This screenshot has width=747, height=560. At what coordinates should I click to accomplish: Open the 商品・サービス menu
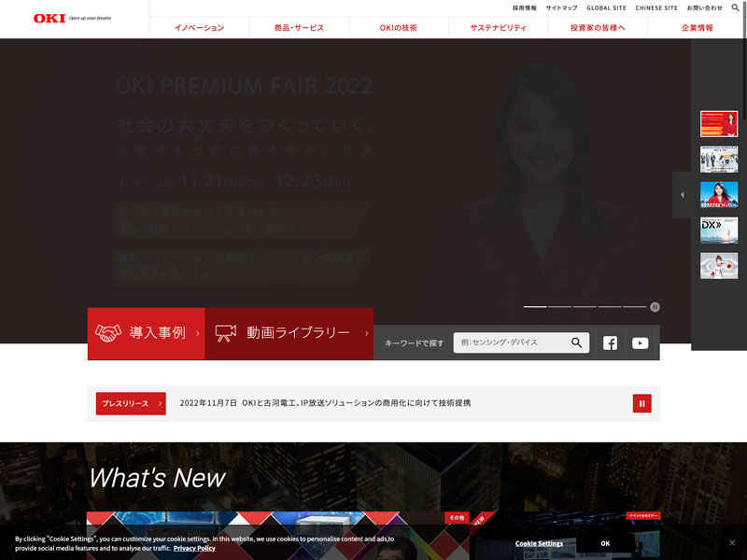coord(299,28)
